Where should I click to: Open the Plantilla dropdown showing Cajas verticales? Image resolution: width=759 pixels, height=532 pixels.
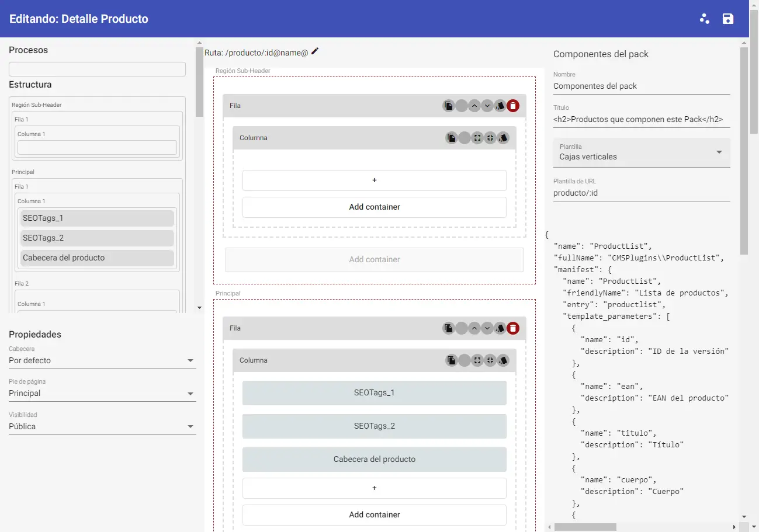tap(642, 152)
